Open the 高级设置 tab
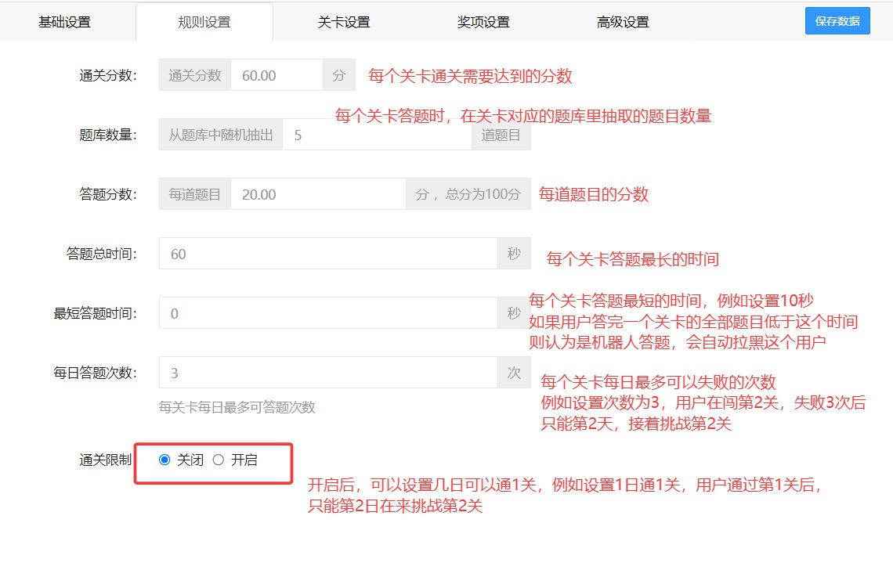Screen dimensions: 893x588 click(x=623, y=22)
